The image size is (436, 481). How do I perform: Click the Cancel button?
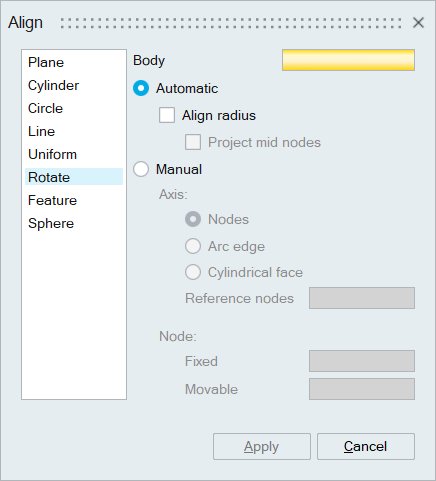tap(366, 447)
